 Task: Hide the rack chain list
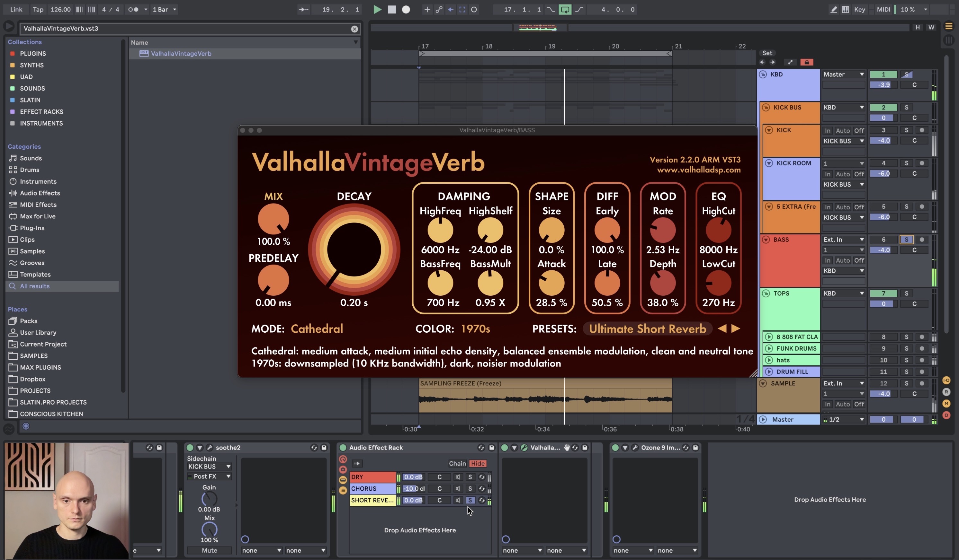click(477, 463)
